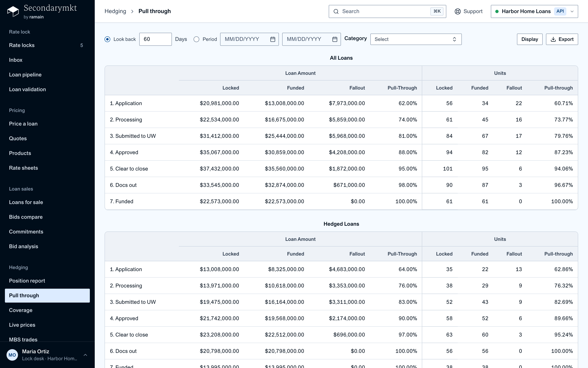588x368 pixels.
Task: Select the Look back radio button
Action: coord(107,39)
